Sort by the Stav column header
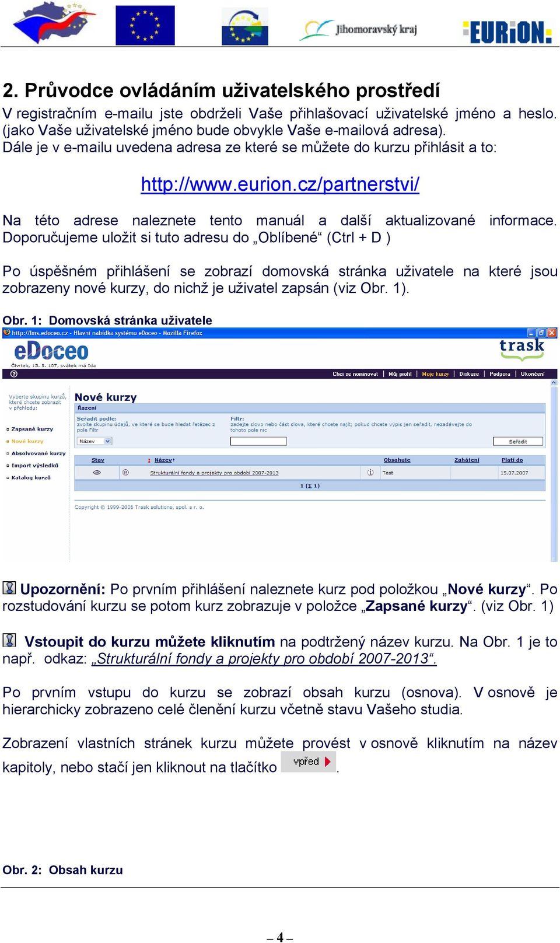 (x=98, y=460)
